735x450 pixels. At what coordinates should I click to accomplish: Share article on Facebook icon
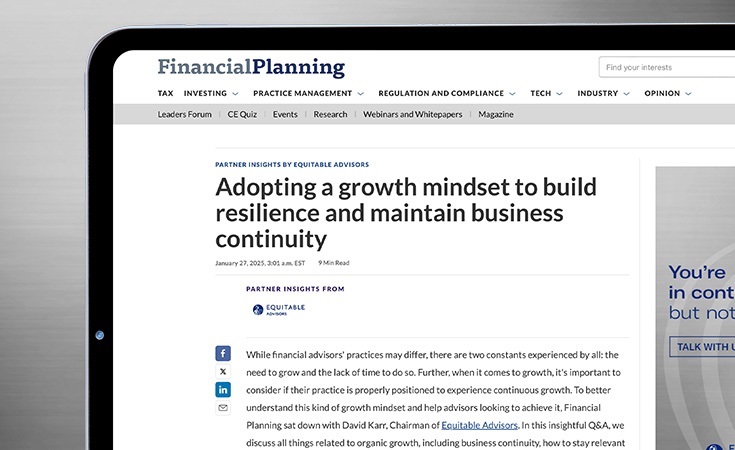(x=223, y=353)
